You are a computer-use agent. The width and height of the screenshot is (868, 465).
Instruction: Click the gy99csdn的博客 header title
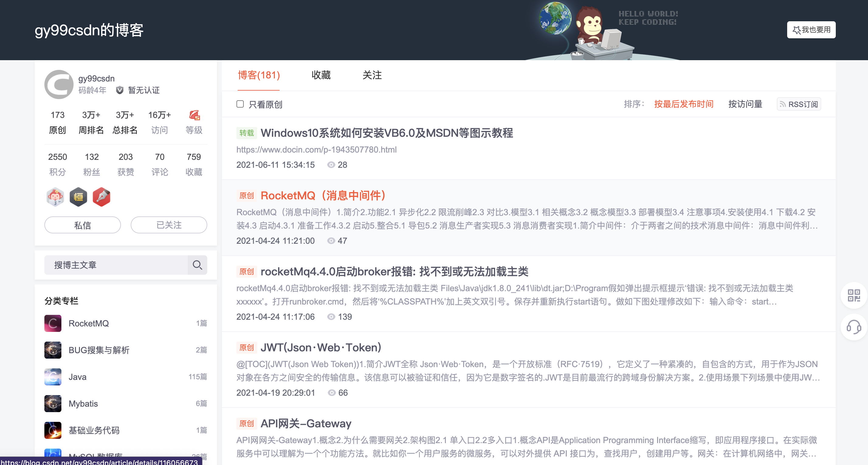click(89, 30)
